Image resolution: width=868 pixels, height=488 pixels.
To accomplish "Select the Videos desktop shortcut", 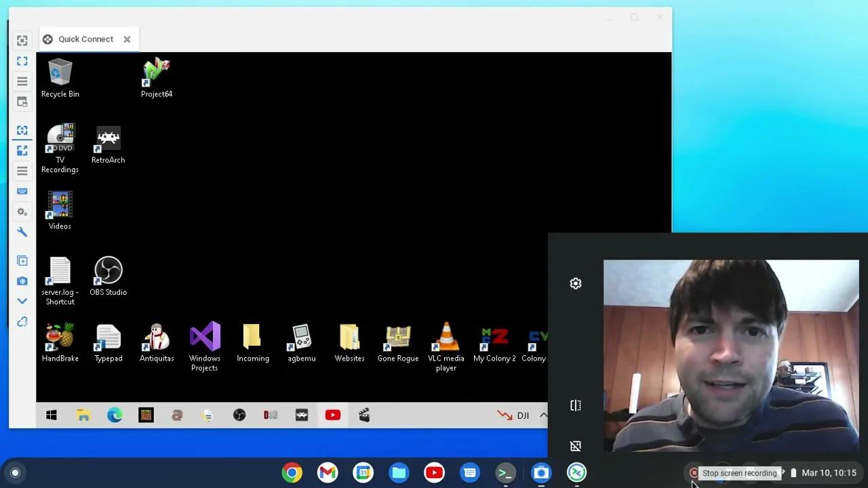I will [x=60, y=211].
